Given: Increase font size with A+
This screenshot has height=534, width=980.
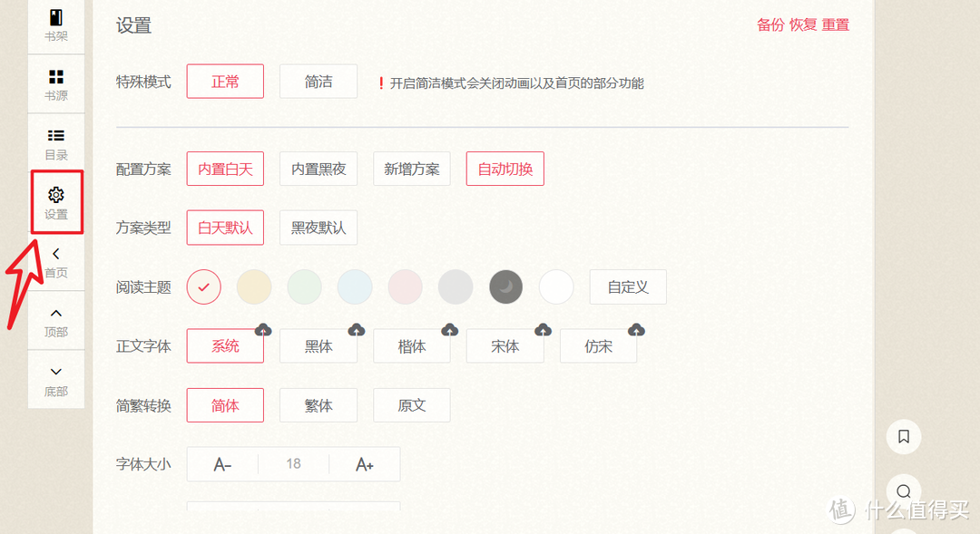Looking at the screenshot, I should coord(365,464).
